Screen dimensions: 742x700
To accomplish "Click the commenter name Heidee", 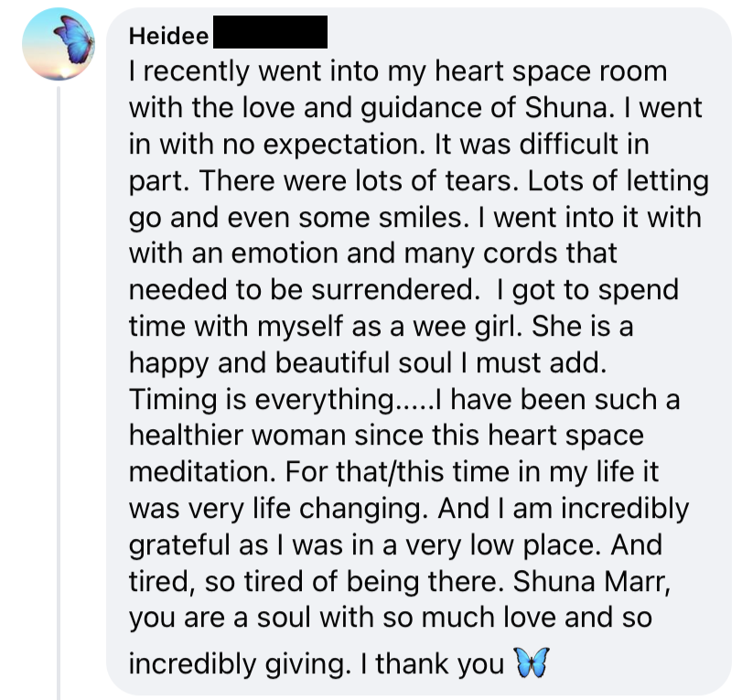I will 168,36.
